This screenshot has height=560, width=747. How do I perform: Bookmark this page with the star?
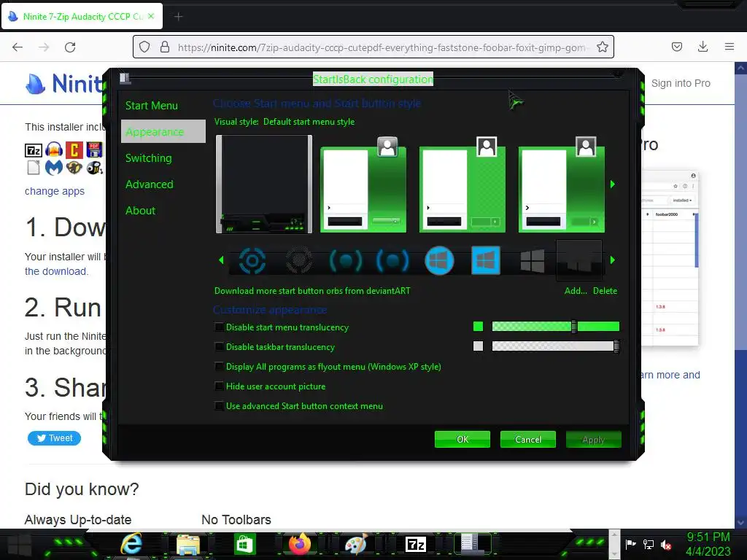tap(602, 47)
